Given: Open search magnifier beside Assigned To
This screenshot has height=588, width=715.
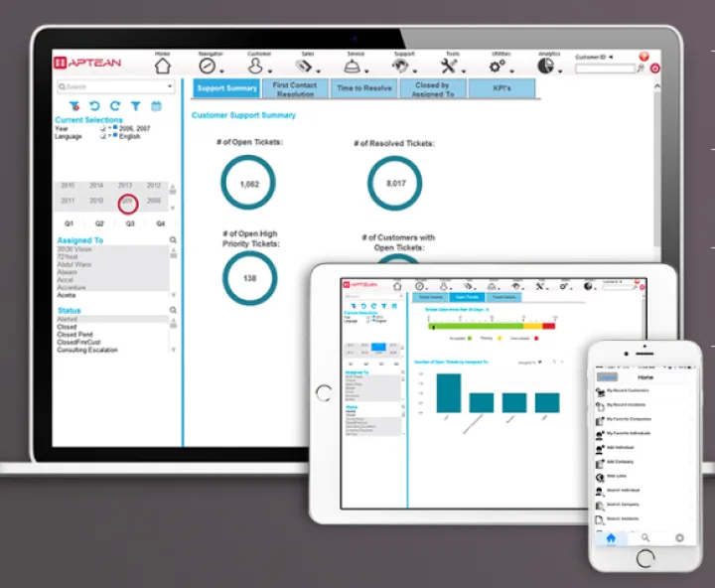Looking at the screenshot, I should coord(173,240).
